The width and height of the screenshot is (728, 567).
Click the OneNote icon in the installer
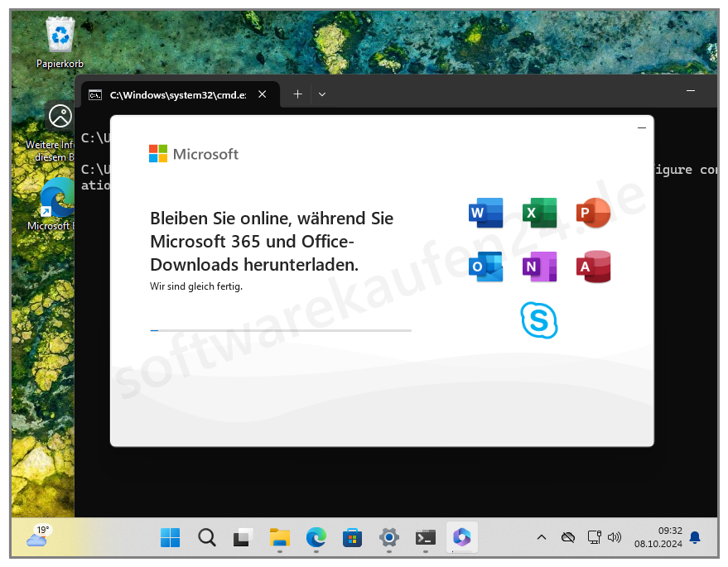point(539,267)
